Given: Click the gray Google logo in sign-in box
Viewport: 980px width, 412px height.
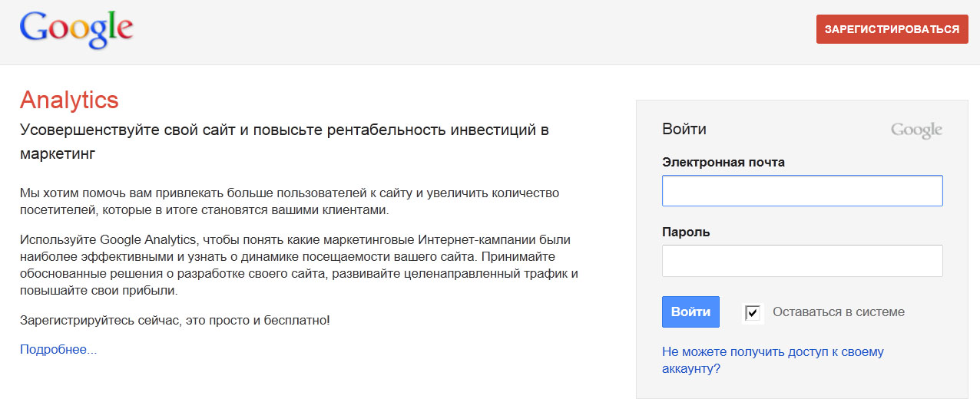Looking at the screenshot, I should click(916, 130).
